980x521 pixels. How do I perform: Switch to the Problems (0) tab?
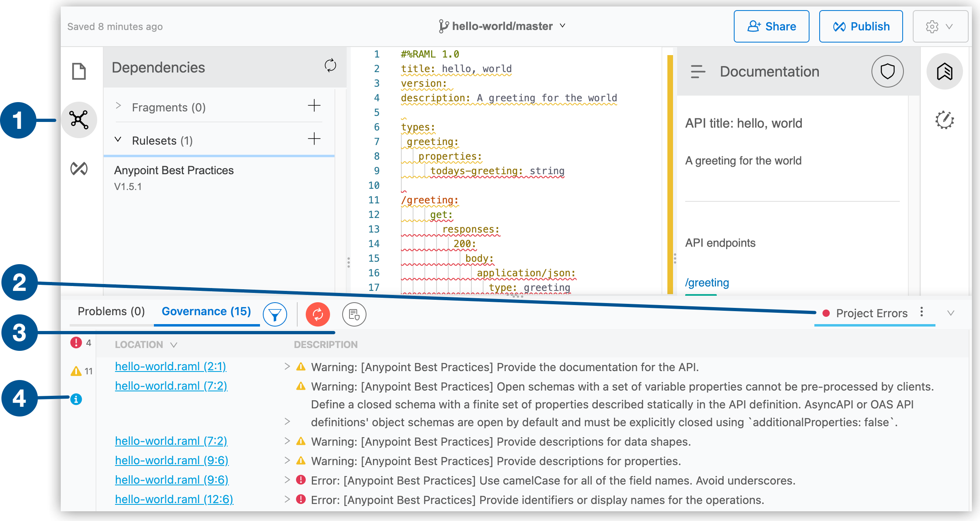click(110, 314)
